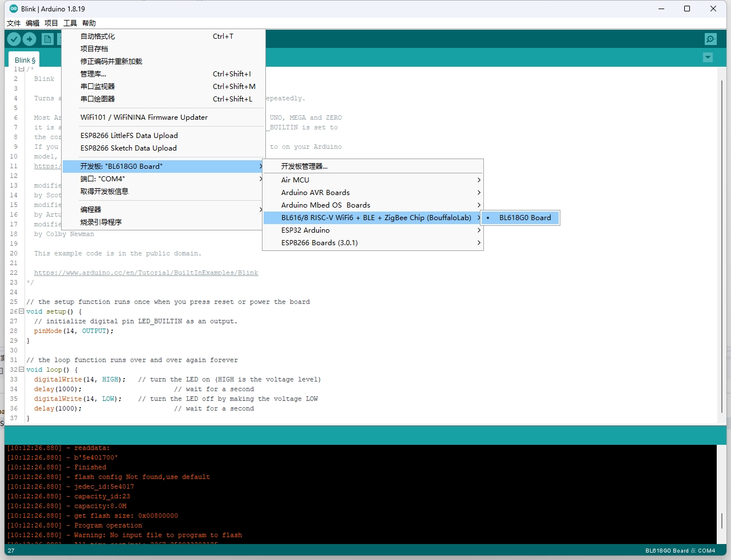Open 管理库... menu entry
Viewport: 731px width, 560px height.
(x=163, y=74)
